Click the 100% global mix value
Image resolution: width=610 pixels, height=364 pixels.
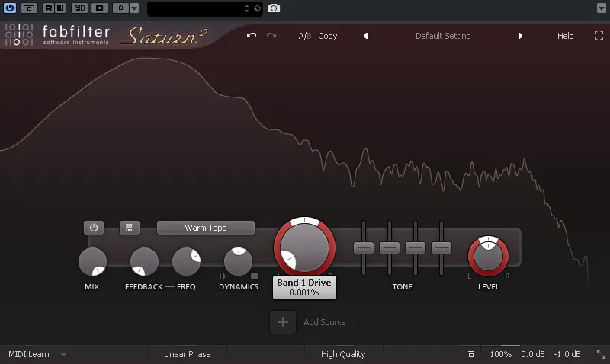pos(501,354)
